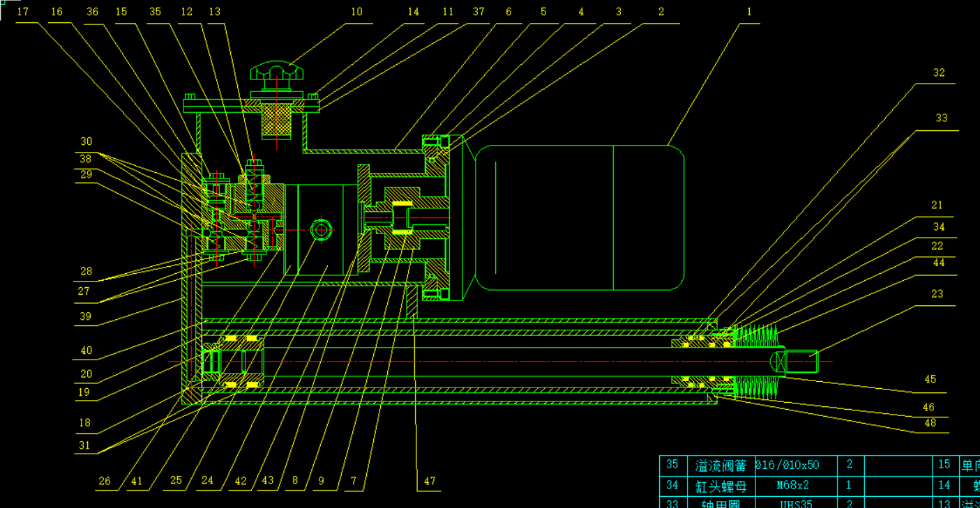This screenshot has height=508, width=980.
Task: Click the callout label 46
Action: (x=928, y=408)
